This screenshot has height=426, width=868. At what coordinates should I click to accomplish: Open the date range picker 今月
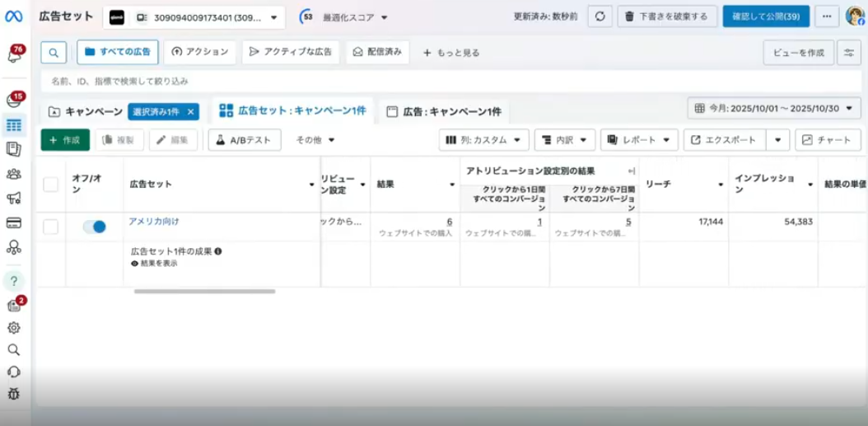pos(774,108)
